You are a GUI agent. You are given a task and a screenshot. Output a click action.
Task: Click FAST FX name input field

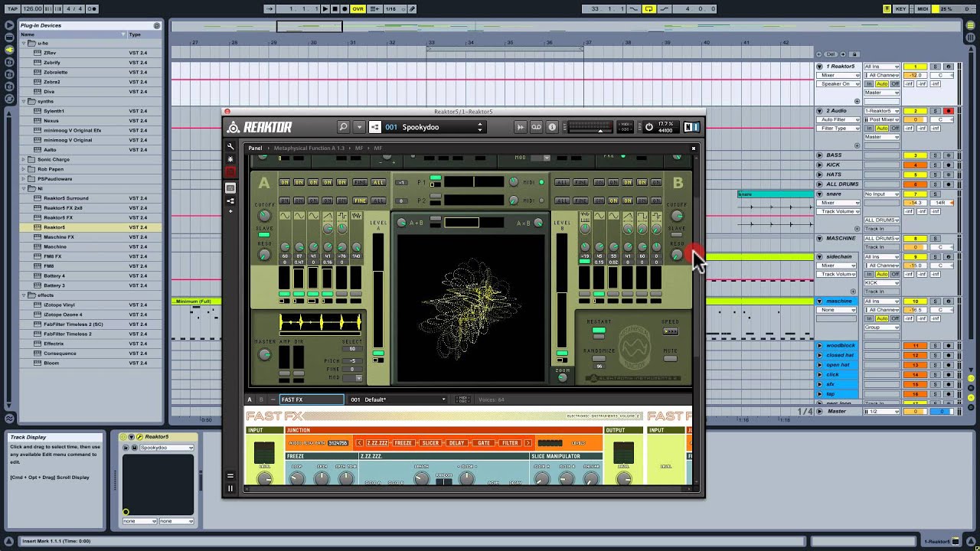coord(311,399)
